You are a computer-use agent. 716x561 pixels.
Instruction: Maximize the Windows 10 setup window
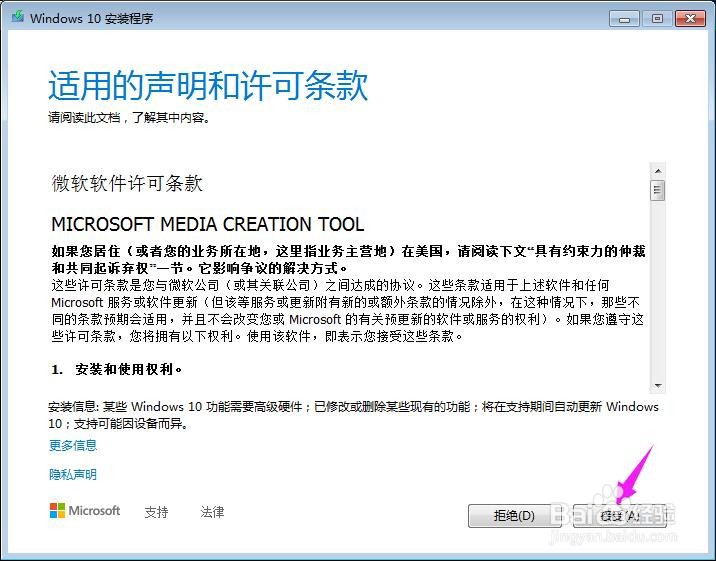coord(657,19)
